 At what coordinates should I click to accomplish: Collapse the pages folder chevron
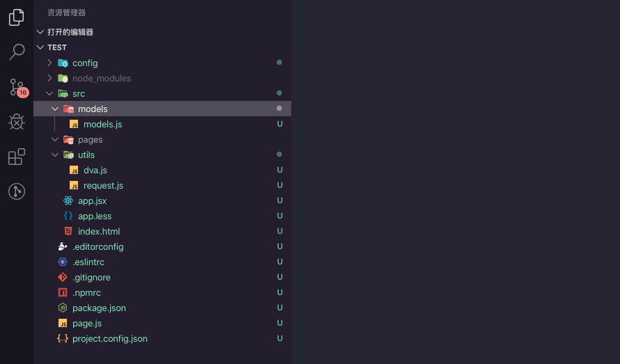pyautogui.click(x=55, y=139)
